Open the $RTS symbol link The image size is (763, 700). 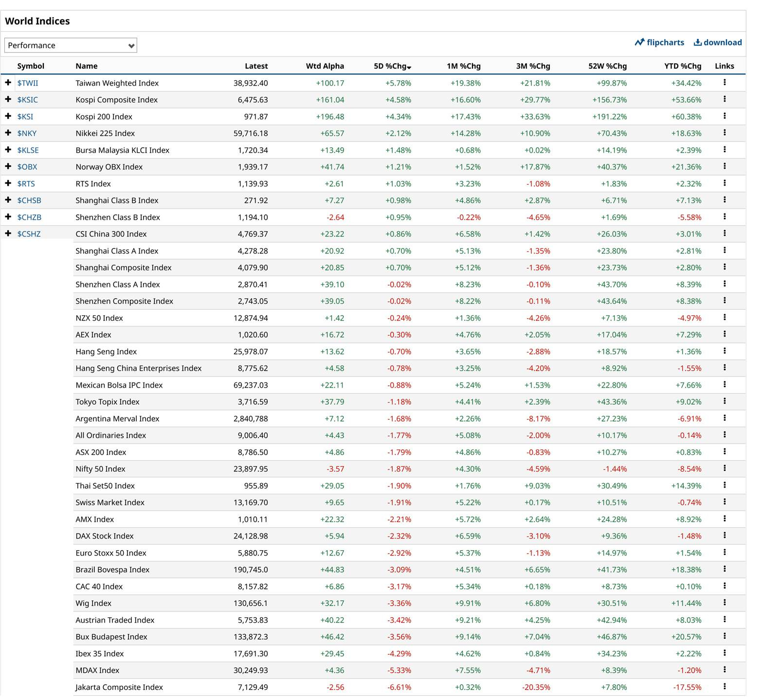click(x=26, y=184)
